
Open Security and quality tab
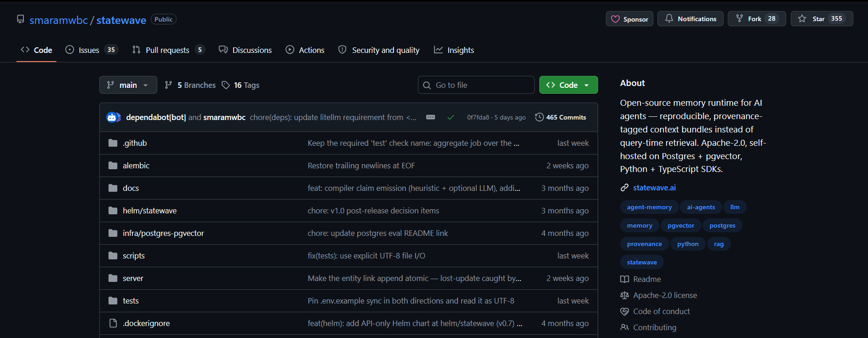(379, 50)
